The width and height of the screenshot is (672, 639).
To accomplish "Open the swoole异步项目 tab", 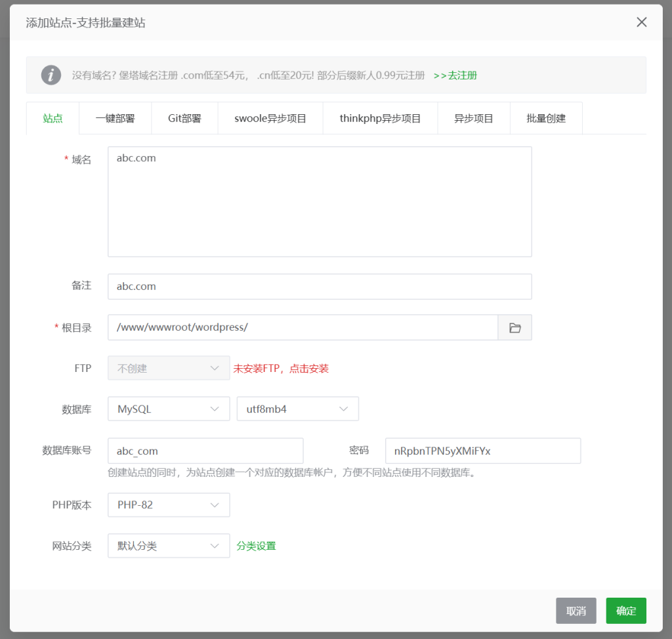I will point(270,119).
